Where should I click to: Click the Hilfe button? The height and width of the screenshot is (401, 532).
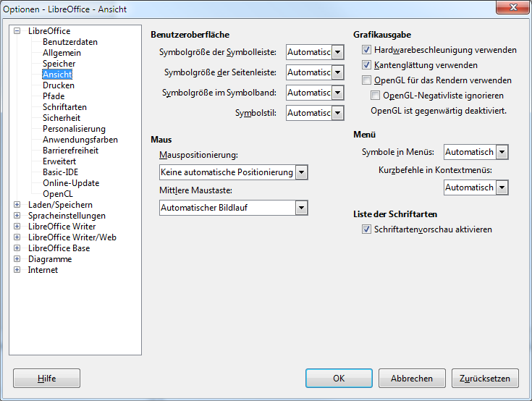47,379
